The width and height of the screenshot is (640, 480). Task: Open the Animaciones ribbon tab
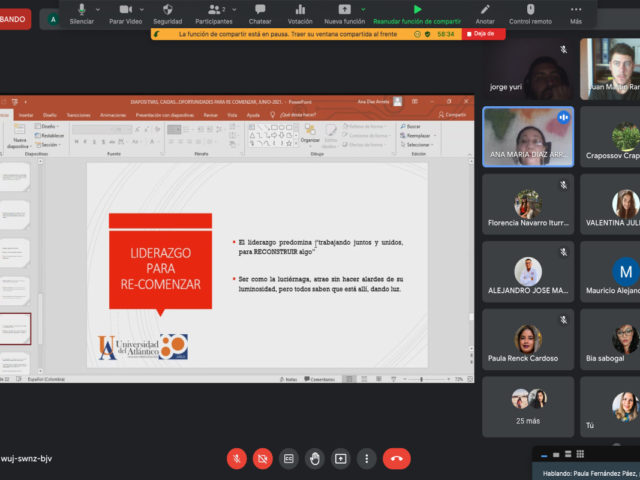pyautogui.click(x=113, y=115)
